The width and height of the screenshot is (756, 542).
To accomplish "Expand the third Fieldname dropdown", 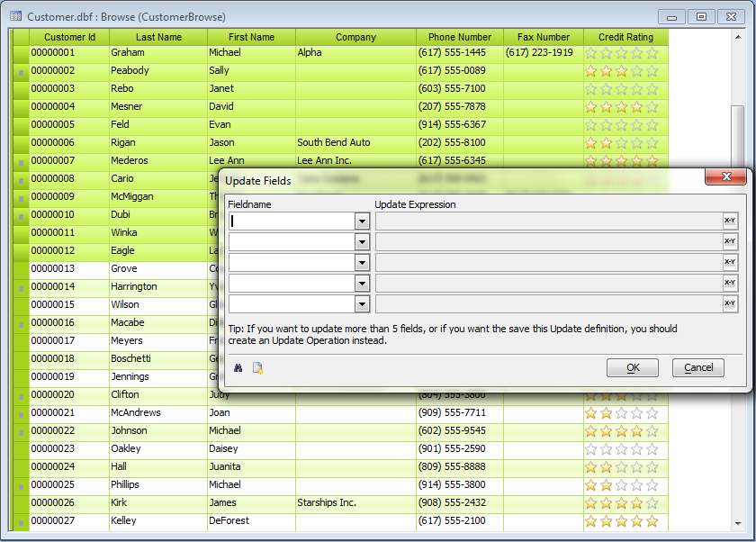I will click(x=362, y=263).
